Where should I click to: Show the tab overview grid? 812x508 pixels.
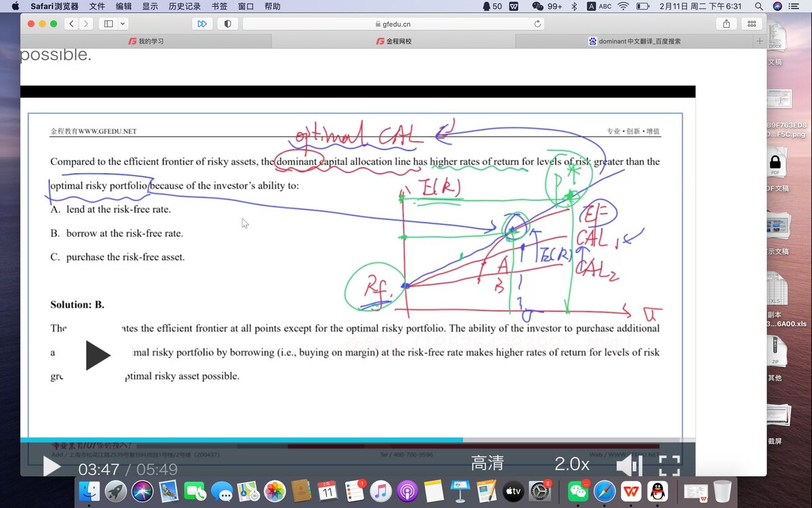(752, 24)
